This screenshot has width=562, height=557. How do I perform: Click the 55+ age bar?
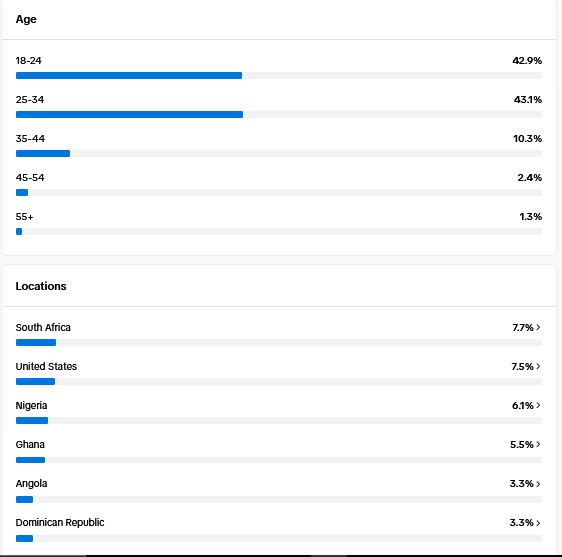278,232
